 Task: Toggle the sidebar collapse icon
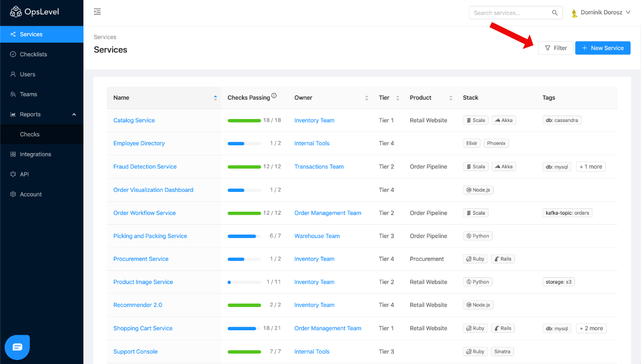tap(97, 11)
